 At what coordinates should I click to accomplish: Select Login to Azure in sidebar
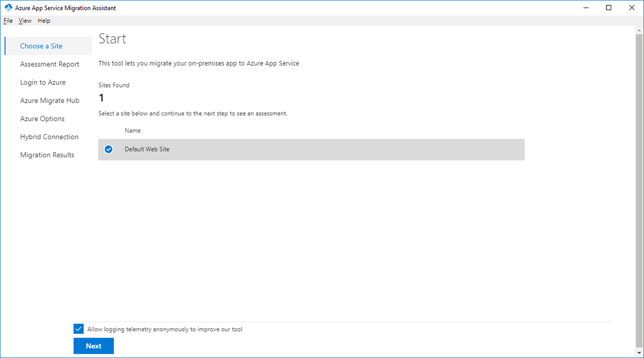[43, 83]
